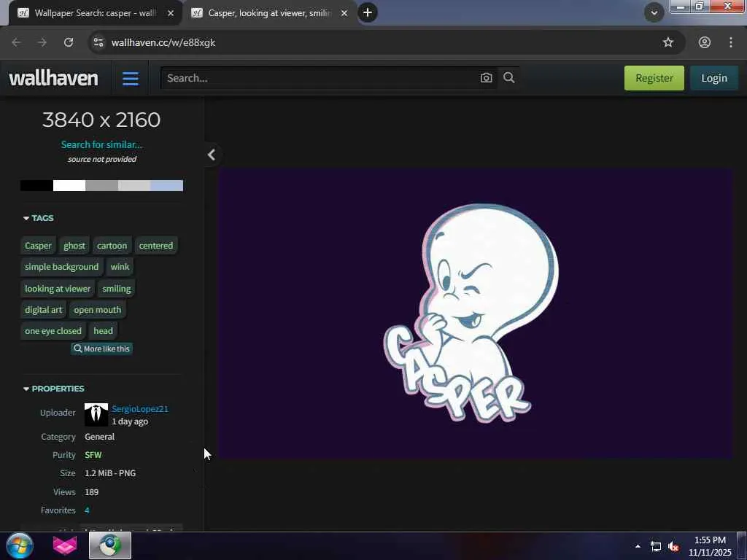Click the More like this button
Viewport: 747px width, 560px height.
tap(101, 349)
